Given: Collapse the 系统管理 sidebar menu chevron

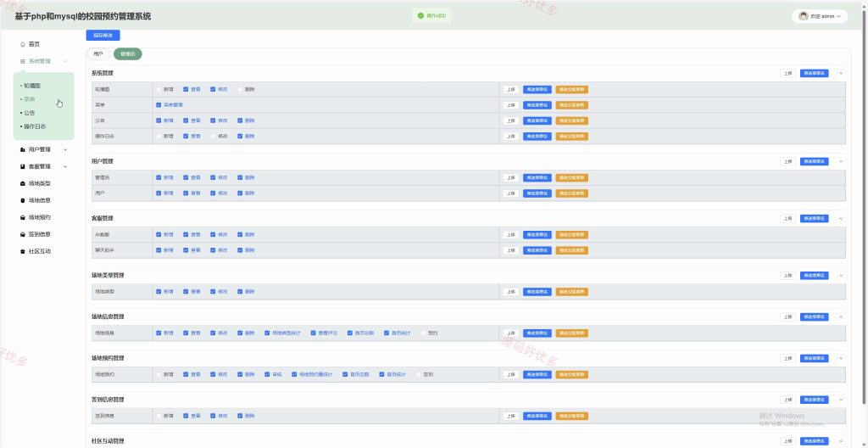Looking at the screenshot, I should [65, 62].
